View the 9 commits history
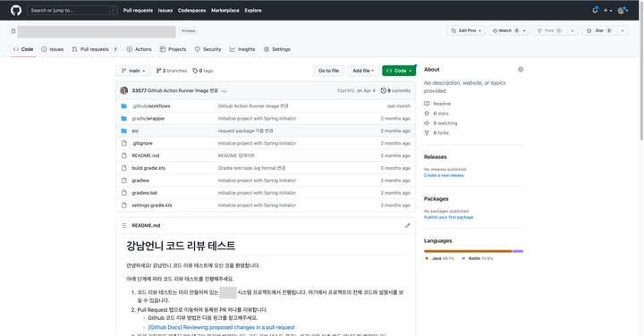This screenshot has height=336, width=644. (395, 90)
